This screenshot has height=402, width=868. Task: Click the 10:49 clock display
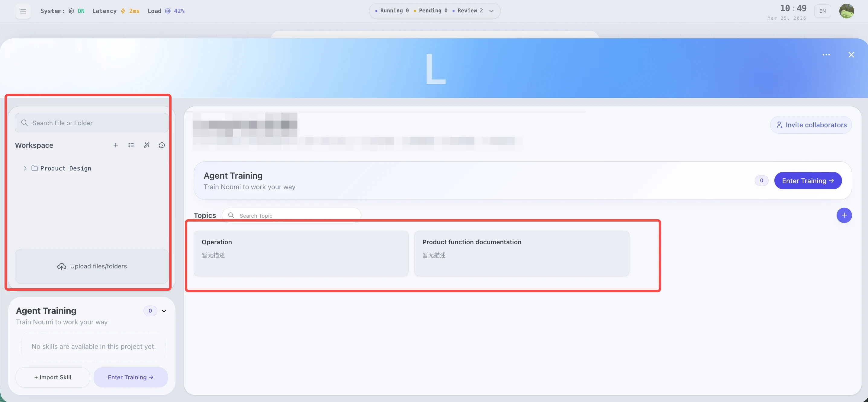[793, 8]
